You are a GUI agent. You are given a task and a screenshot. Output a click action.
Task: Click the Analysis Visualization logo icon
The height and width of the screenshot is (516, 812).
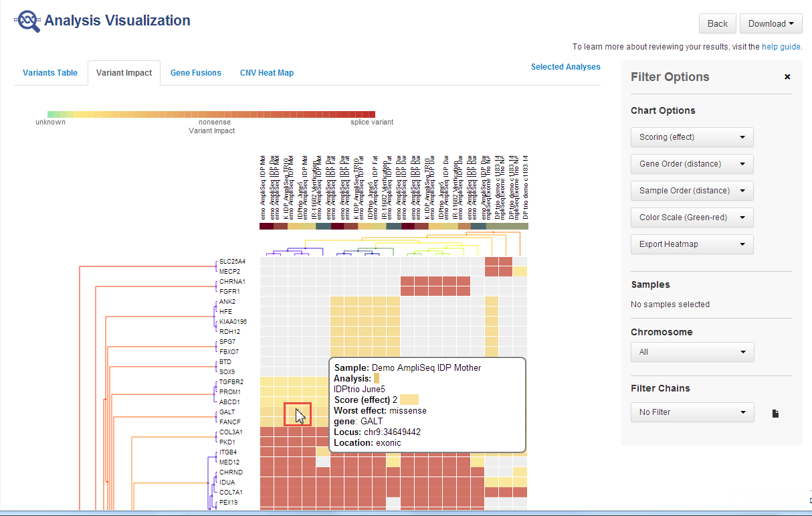(x=27, y=21)
